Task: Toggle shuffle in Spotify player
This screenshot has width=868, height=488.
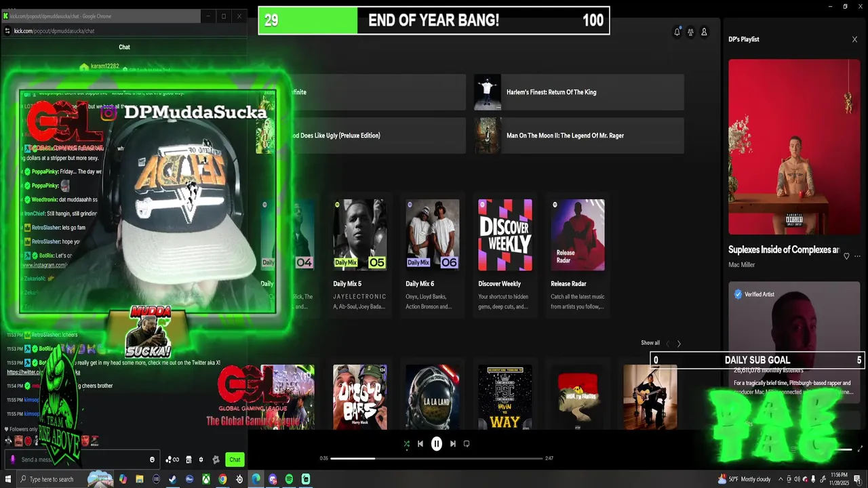Action: (x=406, y=444)
